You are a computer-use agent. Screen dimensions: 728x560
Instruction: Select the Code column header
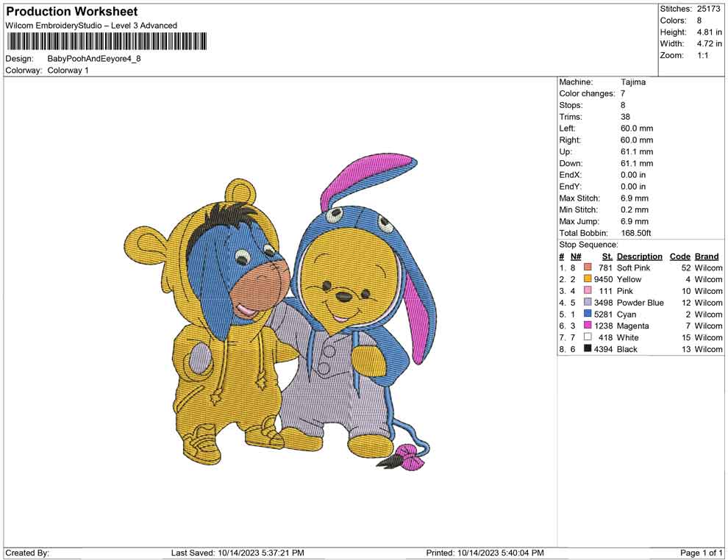tap(680, 256)
